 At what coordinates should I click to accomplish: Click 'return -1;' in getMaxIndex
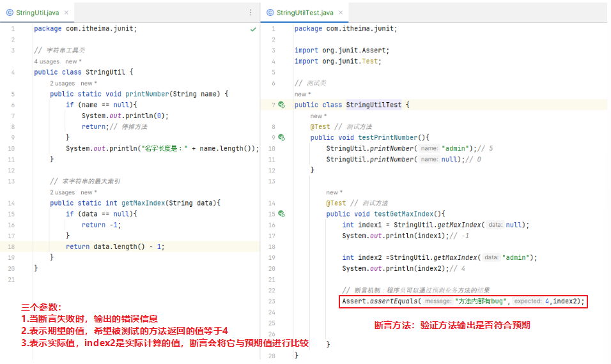click(x=102, y=225)
